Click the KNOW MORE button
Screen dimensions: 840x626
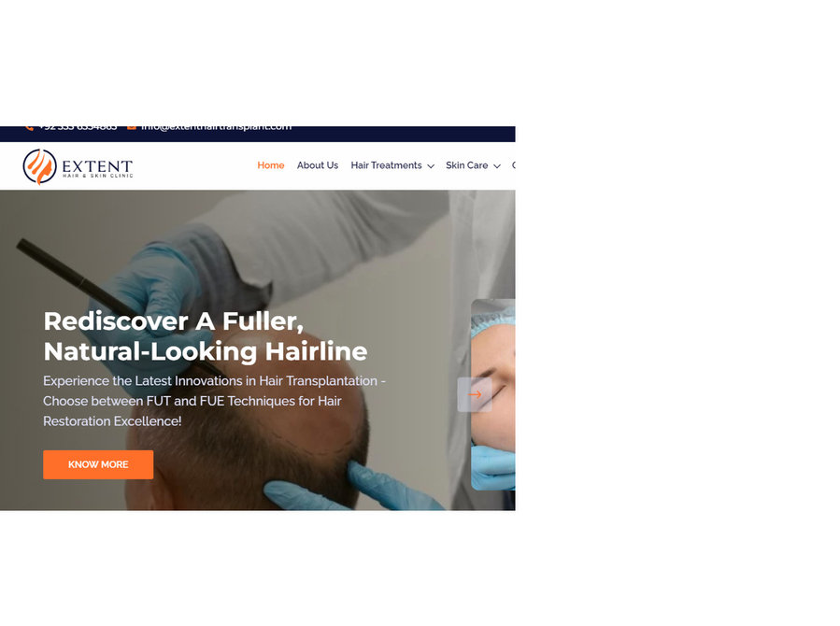(98, 464)
